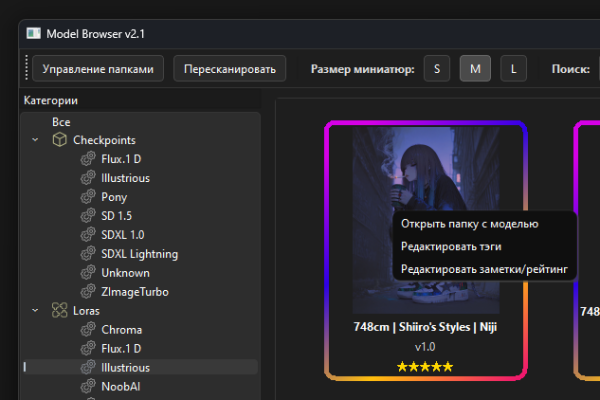Select large thumbnail size L
This screenshot has width=600, height=400.
coord(514,69)
